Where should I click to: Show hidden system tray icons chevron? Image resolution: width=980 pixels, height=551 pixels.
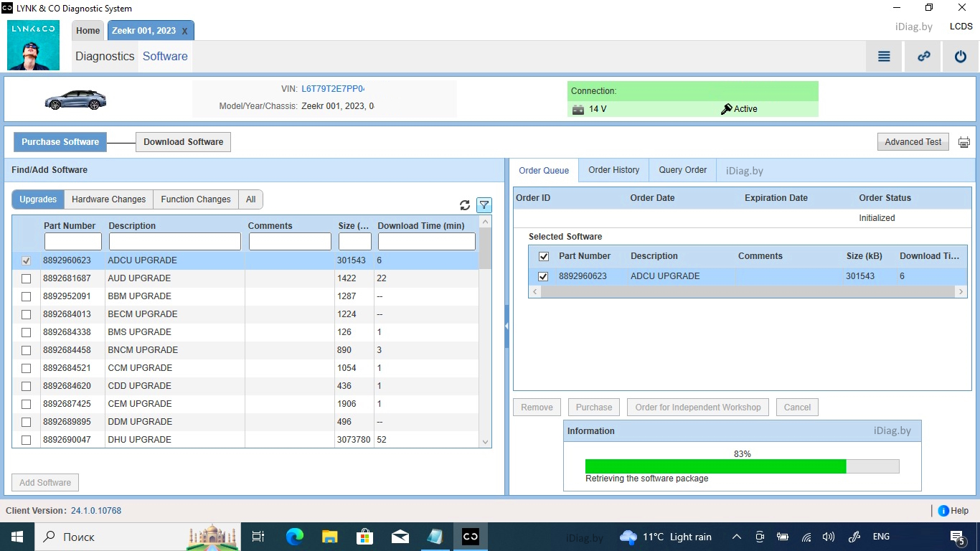(x=736, y=537)
